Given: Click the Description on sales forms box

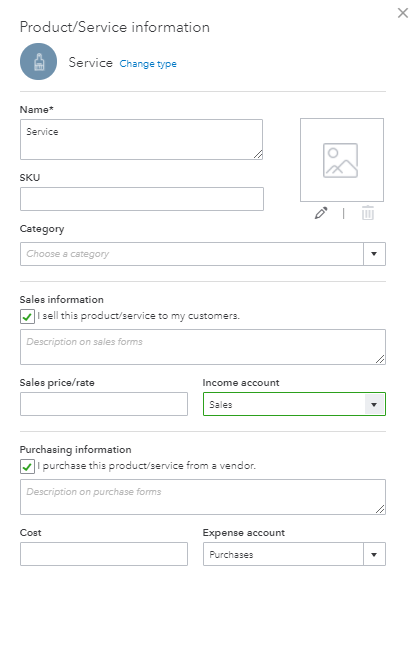Looking at the screenshot, I should [203, 347].
